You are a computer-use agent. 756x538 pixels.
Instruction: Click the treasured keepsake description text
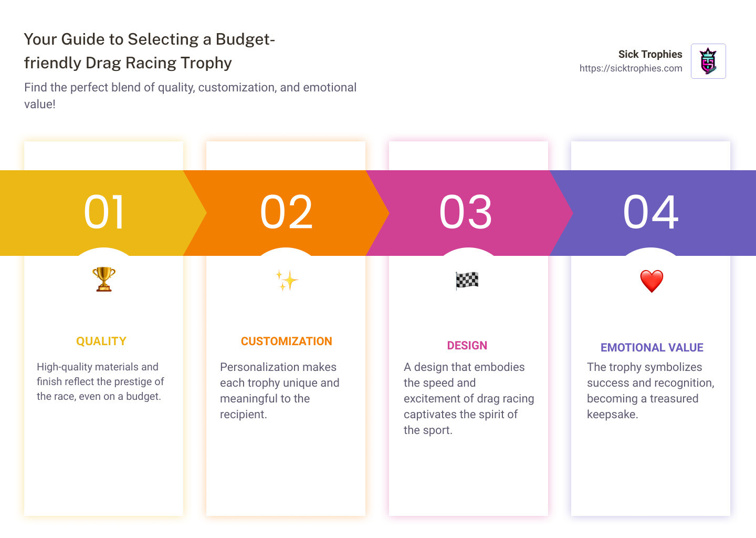tap(650, 390)
